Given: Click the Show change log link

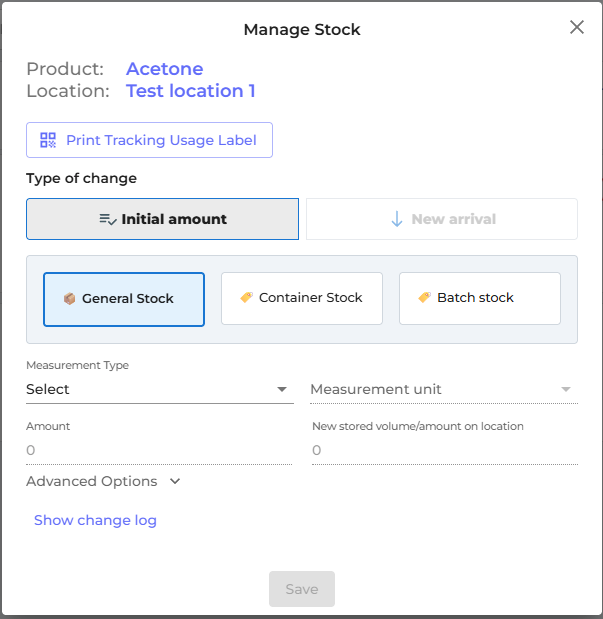Looking at the screenshot, I should 95,520.
